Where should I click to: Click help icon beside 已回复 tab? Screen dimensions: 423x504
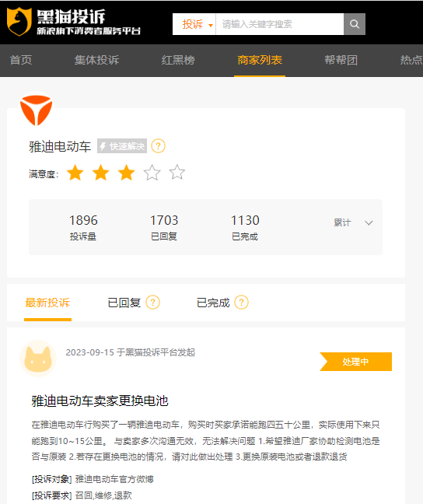tap(152, 303)
